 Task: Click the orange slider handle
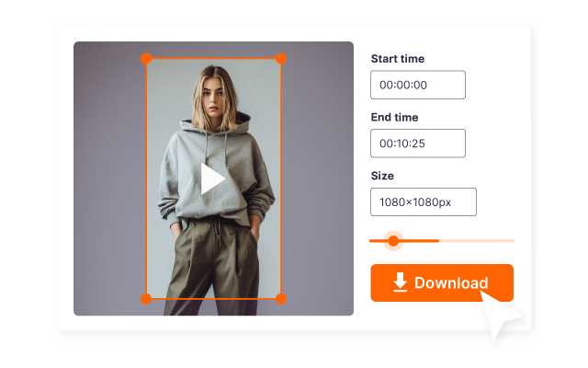pyautogui.click(x=393, y=241)
